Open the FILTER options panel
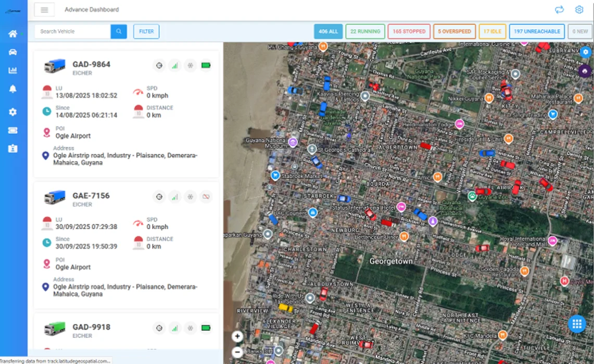 point(146,31)
